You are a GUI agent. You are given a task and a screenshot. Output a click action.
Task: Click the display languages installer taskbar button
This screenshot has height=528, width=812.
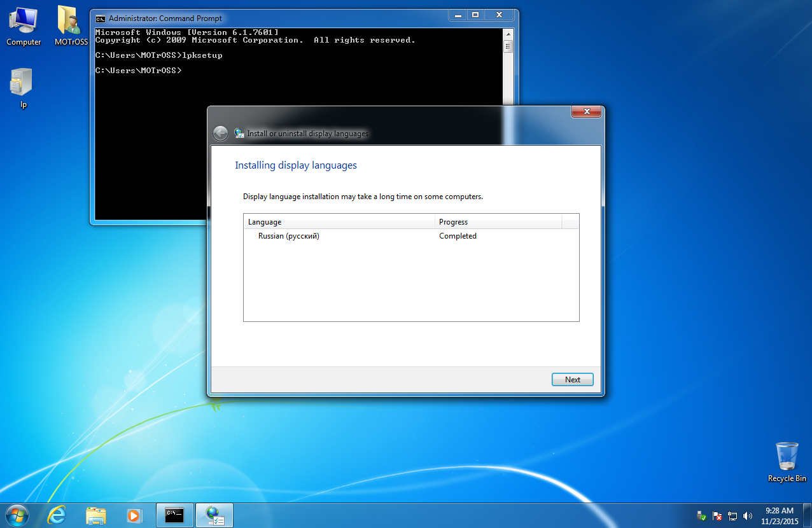coord(214,515)
